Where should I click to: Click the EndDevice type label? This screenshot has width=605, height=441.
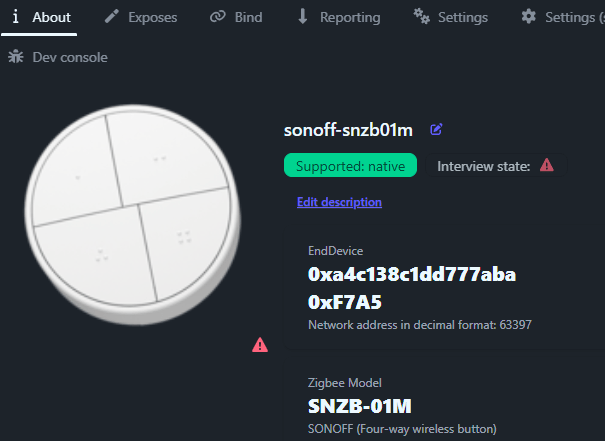click(335, 251)
